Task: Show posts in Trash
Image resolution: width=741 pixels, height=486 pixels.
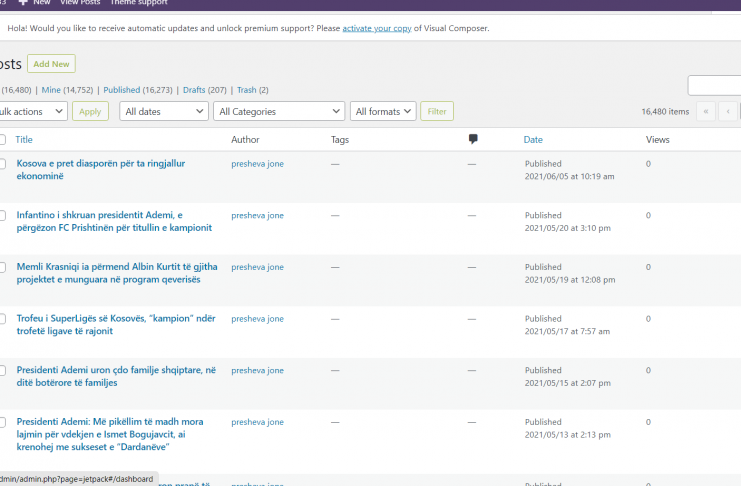Action: [246, 90]
